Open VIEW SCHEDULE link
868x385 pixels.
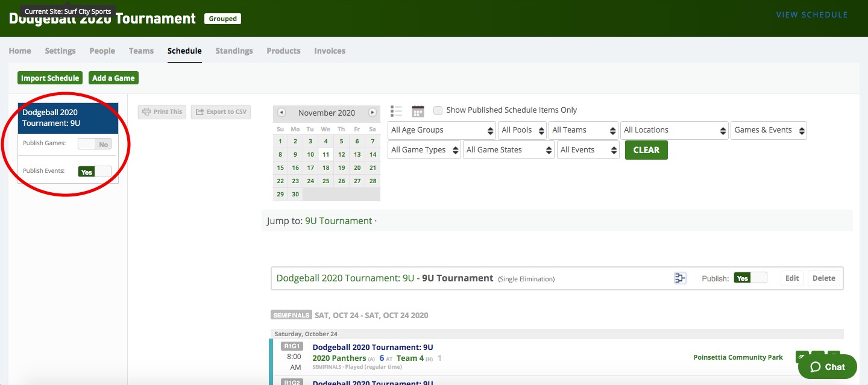click(812, 15)
